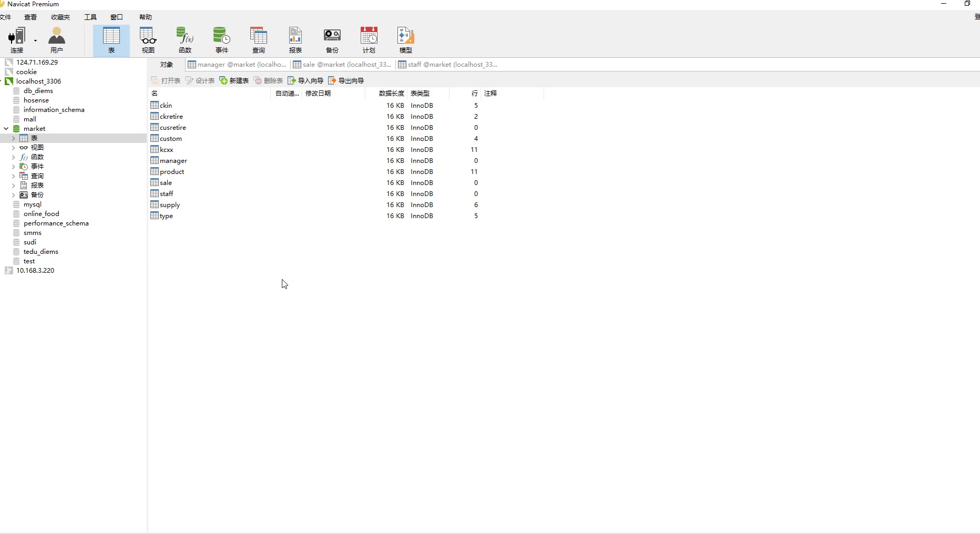This screenshot has height=534, width=980.
Task: Select the supply table icon
Action: (x=155, y=204)
